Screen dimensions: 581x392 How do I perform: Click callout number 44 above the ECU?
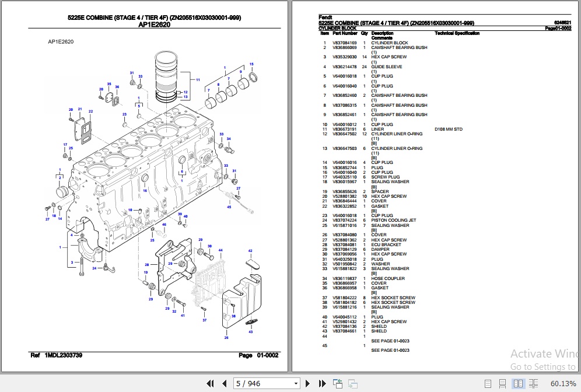pos(220,250)
